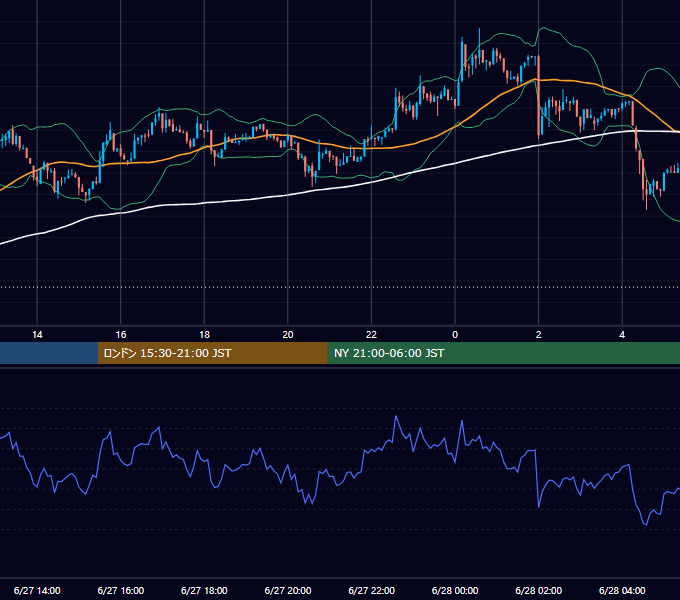
Task: Click hour label 16 on the price chart axis
Action: click(x=121, y=335)
